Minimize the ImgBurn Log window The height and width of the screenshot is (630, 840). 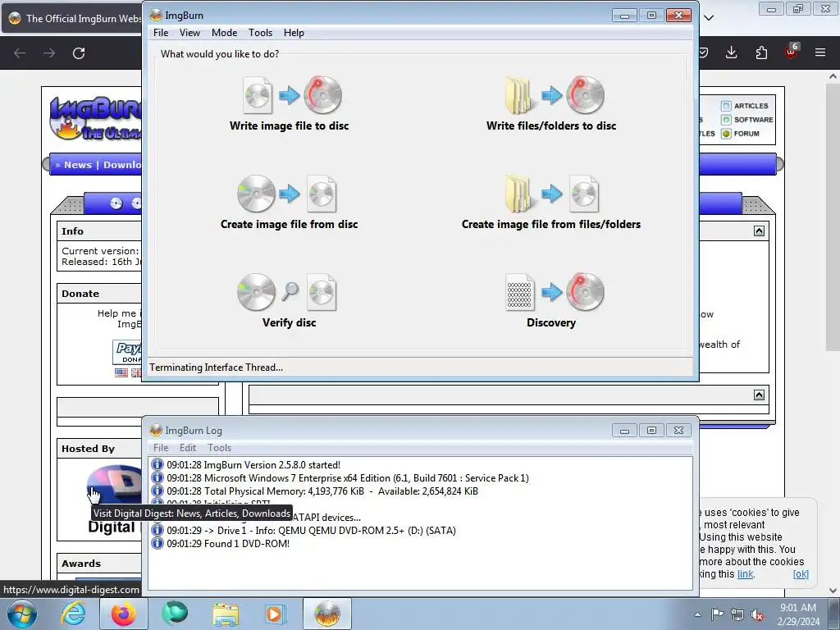624,431
